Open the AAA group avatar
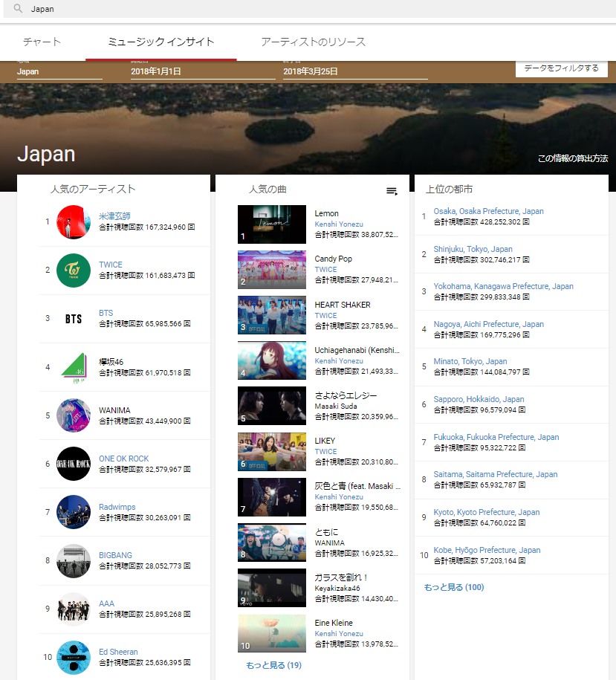 click(x=74, y=609)
